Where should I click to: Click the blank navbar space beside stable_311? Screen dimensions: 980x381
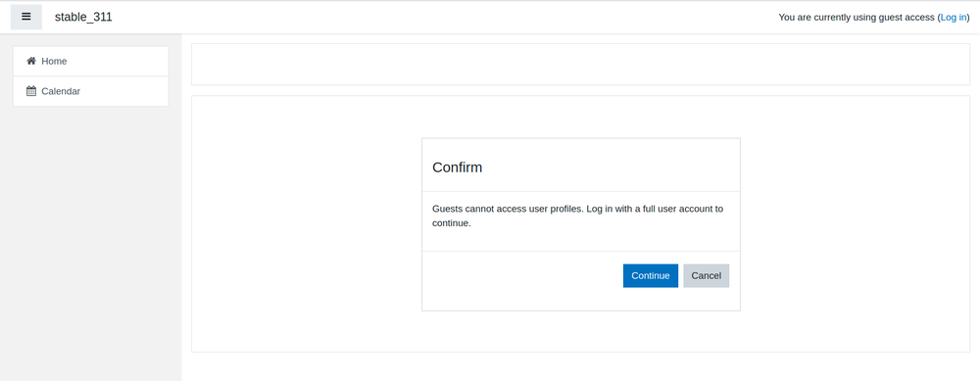point(437,17)
